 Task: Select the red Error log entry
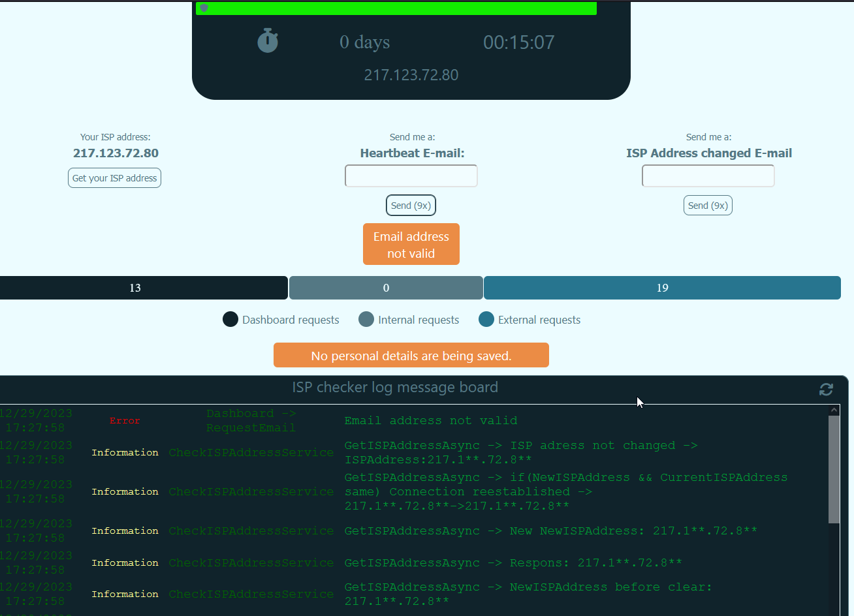(x=125, y=421)
